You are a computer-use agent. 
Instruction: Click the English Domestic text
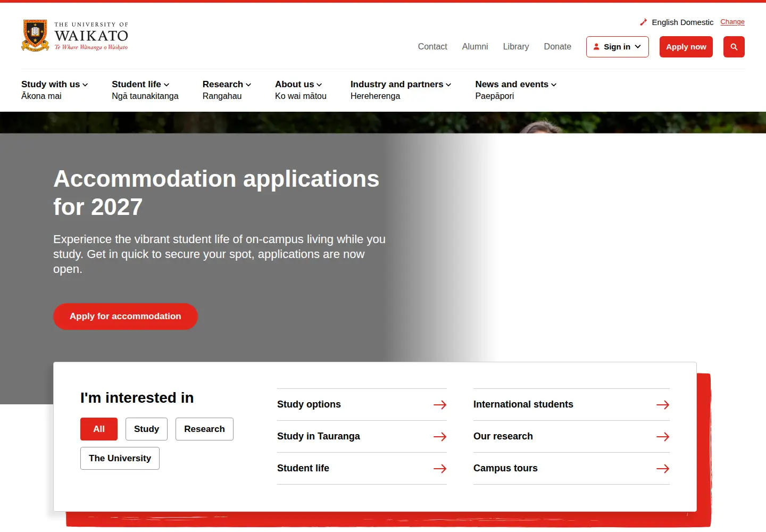tap(682, 22)
